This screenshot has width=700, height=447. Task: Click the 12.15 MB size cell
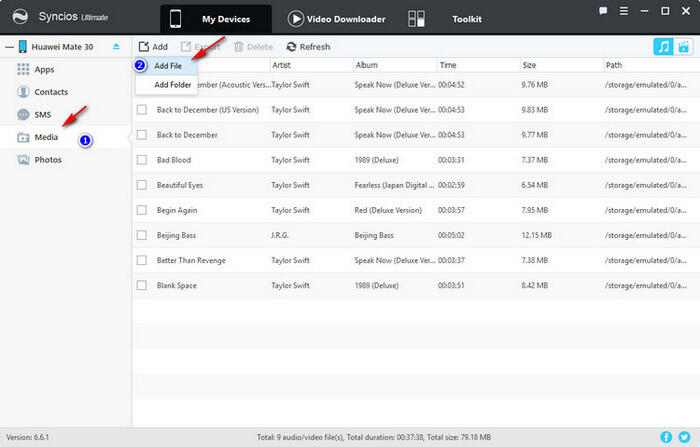pos(537,235)
